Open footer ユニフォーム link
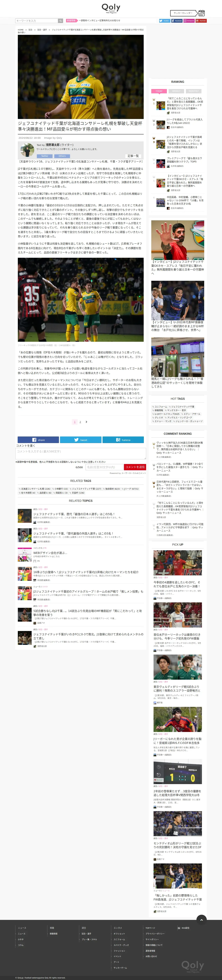The image size is (222, 980). pos(119,939)
